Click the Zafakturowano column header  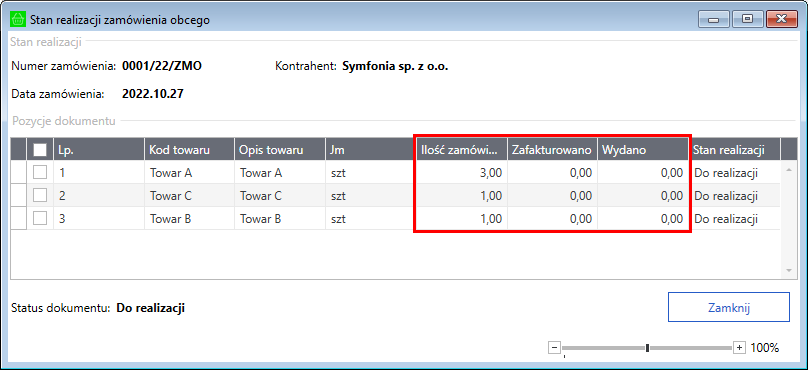552,150
